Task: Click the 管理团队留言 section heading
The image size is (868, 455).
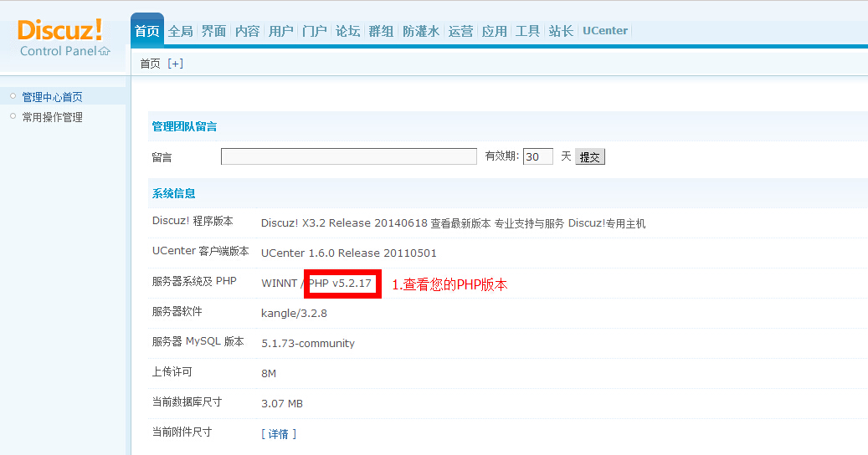Action: tap(184, 126)
